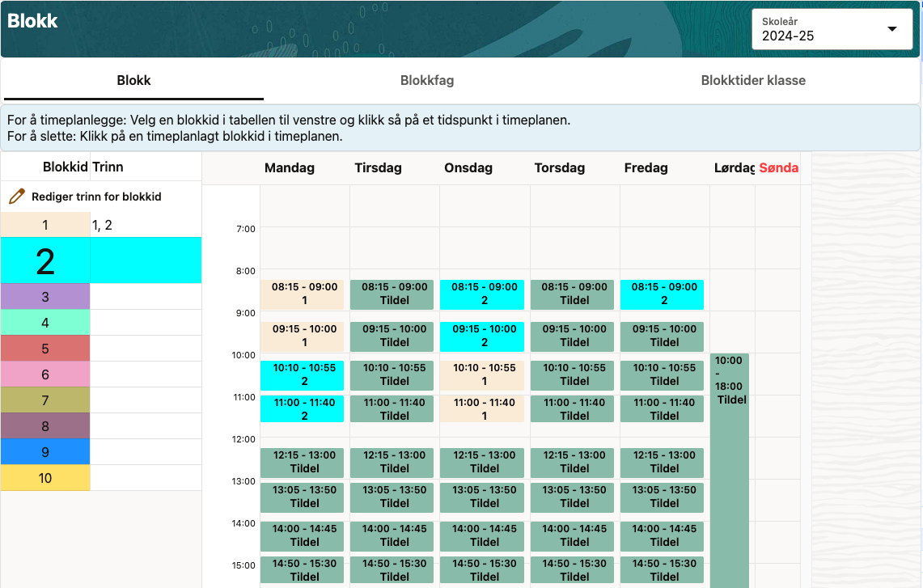Select blokkid 9 blue swatch
Image resolution: width=923 pixels, height=588 pixels.
pyautogui.click(x=45, y=452)
